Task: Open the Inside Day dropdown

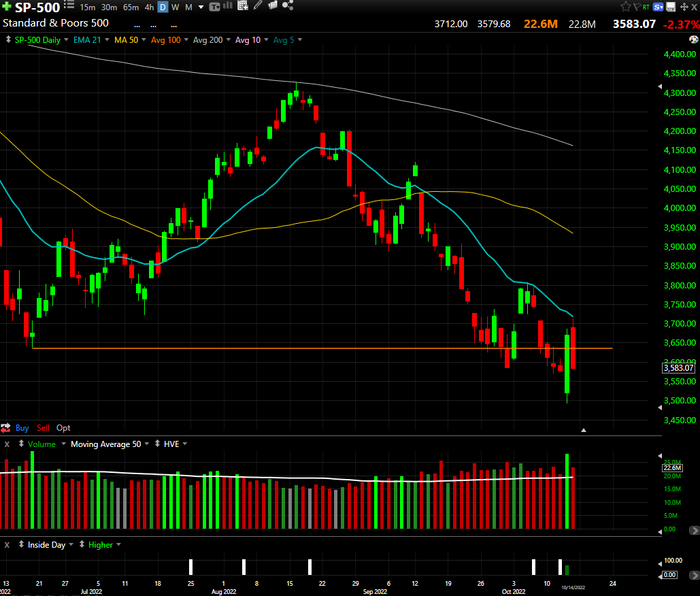Action: 71,545
